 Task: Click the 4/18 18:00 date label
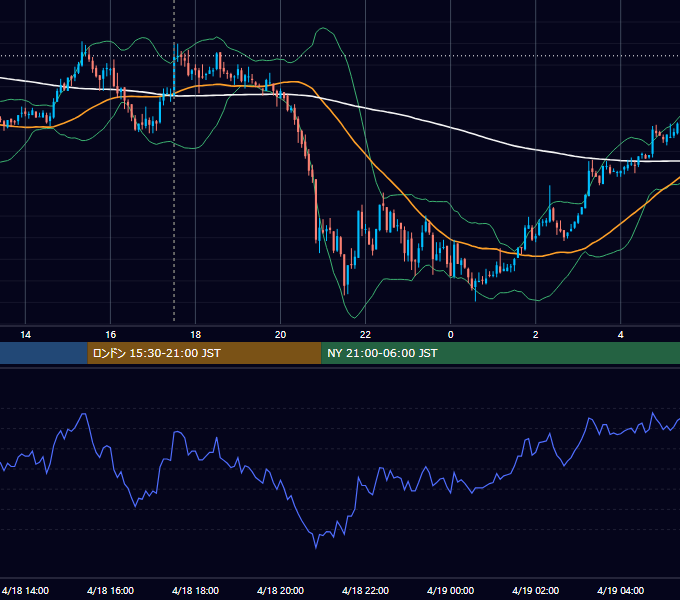click(x=195, y=590)
